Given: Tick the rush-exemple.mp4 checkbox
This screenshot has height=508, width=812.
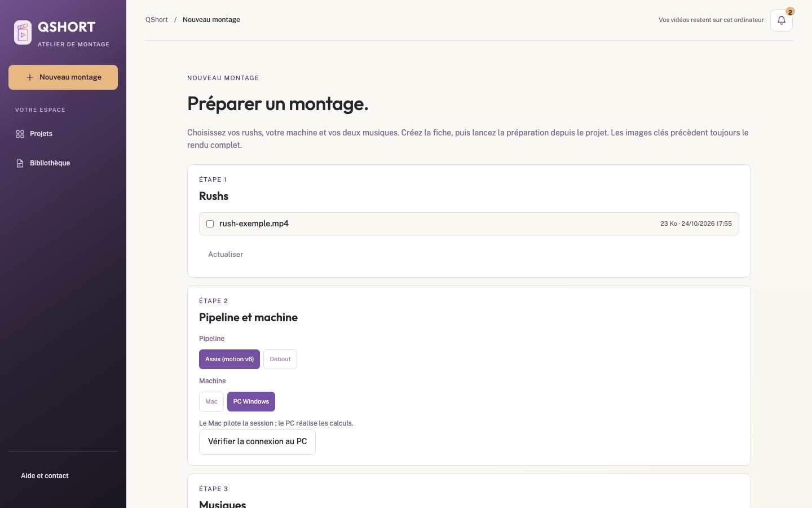Looking at the screenshot, I should coord(210,224).
